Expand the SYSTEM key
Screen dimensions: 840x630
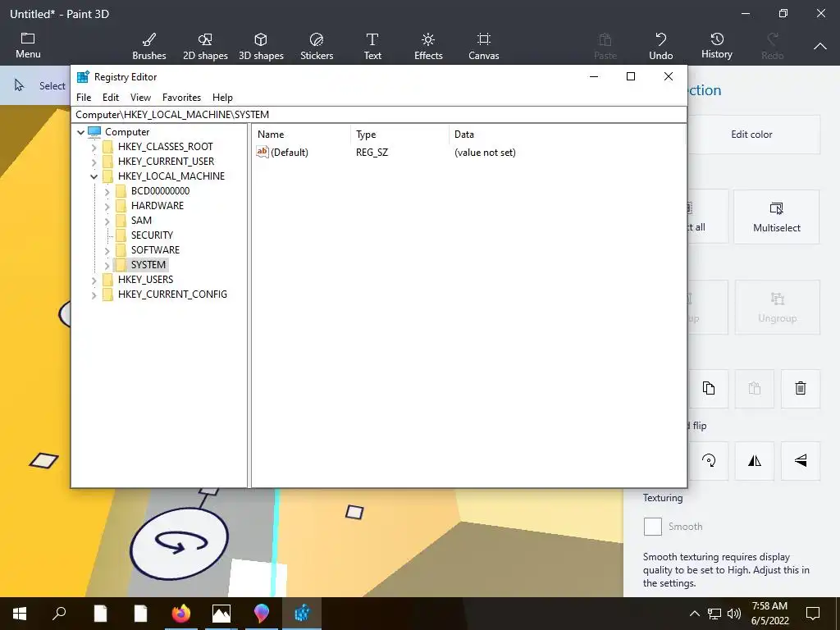[107, 265]
